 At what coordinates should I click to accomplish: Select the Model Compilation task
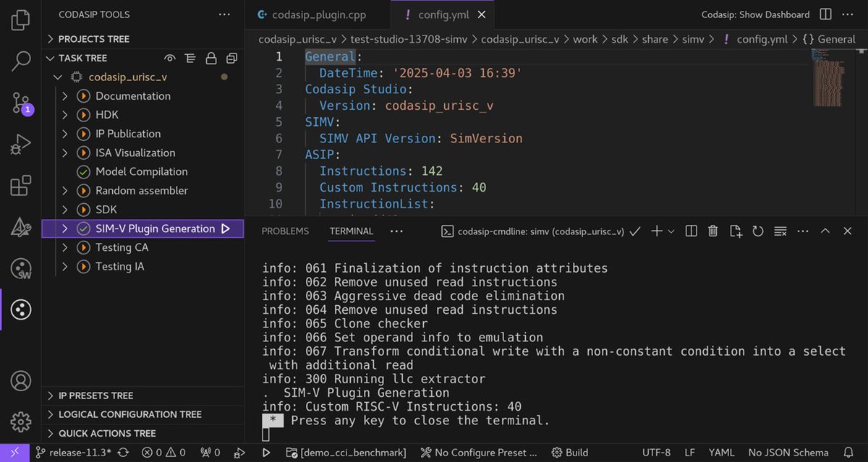point(142,171)
